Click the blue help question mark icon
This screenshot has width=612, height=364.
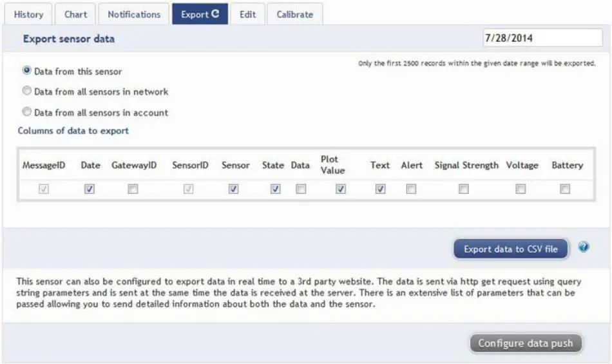click(x=584, y=247)
